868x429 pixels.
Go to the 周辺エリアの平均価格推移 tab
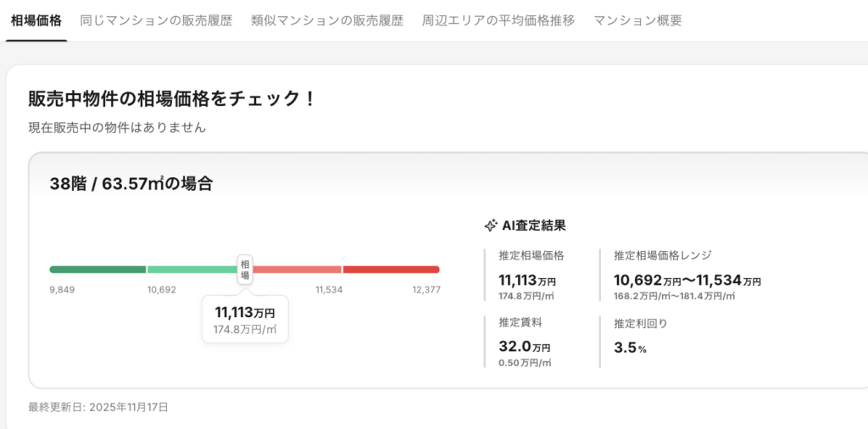498,20
